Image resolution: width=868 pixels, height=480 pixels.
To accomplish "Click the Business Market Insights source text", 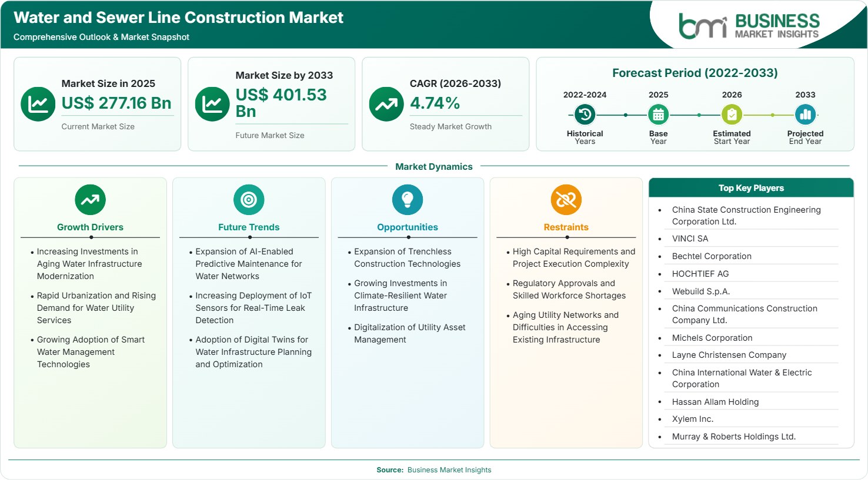I will (449, 470).
